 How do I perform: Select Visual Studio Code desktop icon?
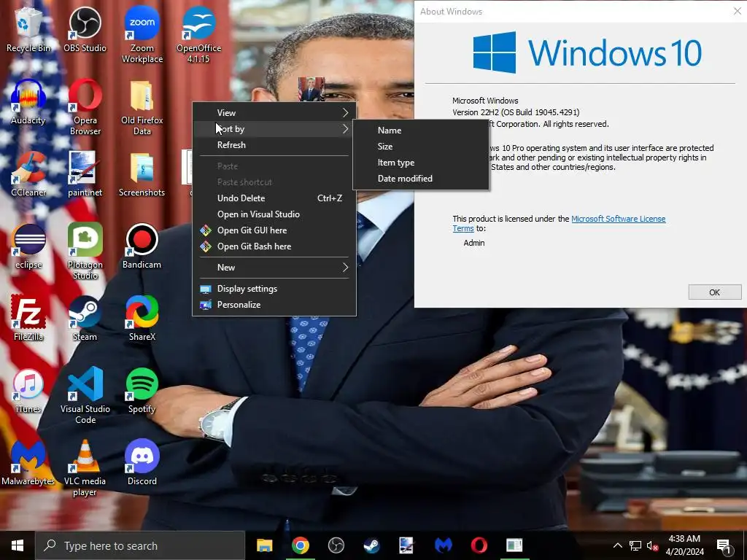(x=85, y=395)
